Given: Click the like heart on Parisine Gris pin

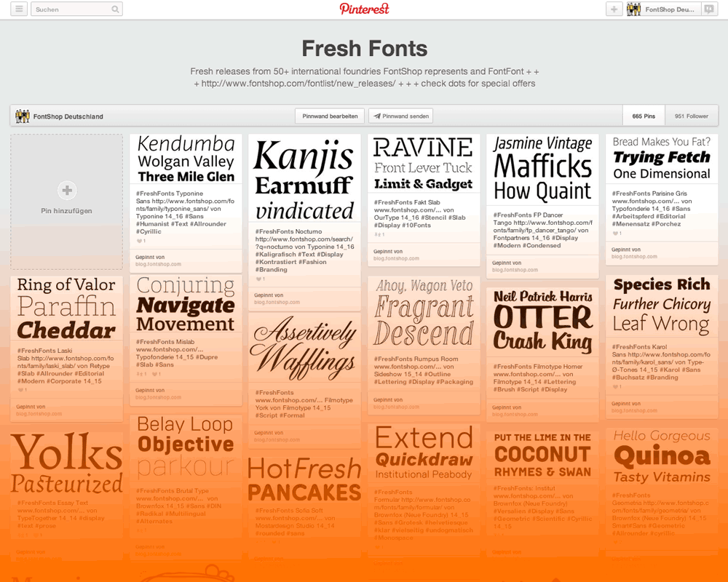Looking at the screenshot, I should (x=617, y=234).
